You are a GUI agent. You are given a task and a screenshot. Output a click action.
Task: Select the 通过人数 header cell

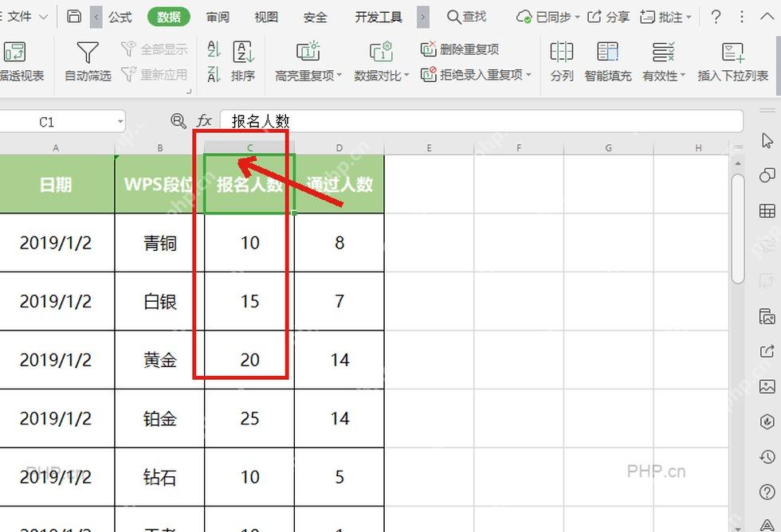[339, 184]
